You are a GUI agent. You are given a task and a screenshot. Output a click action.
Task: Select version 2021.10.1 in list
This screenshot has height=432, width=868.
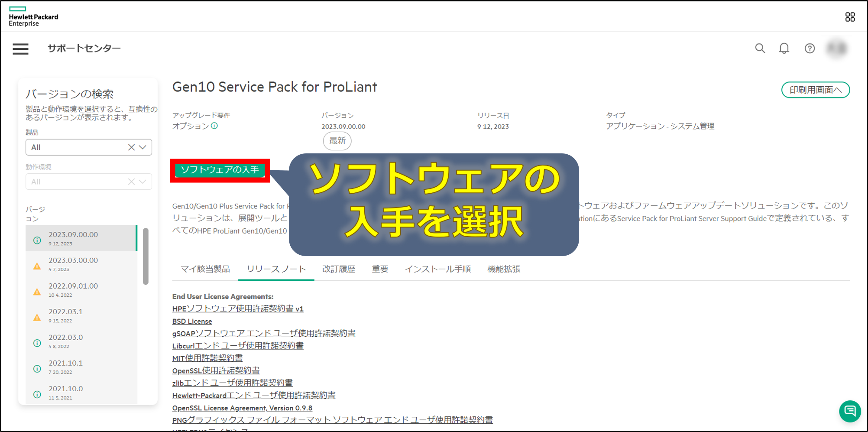[81, 367]
